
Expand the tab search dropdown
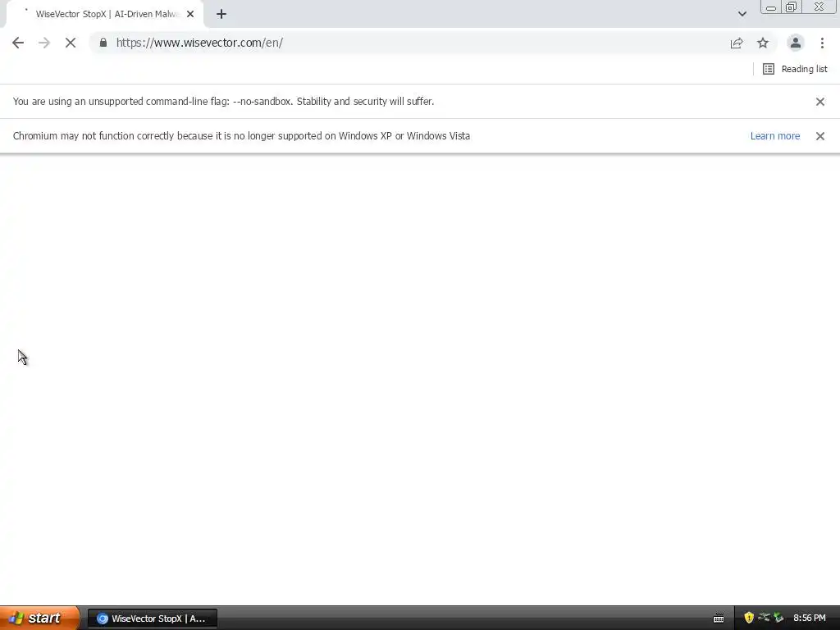742,14
